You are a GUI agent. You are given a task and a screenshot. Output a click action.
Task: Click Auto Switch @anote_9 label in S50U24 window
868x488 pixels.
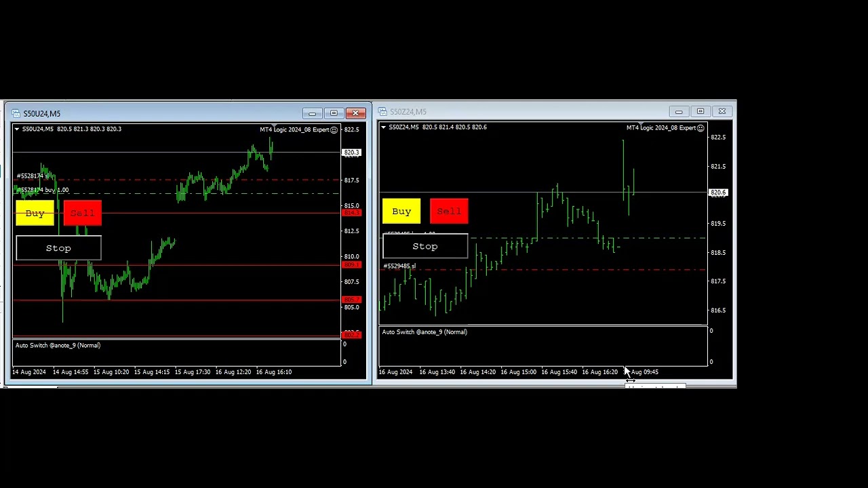pos(58,346)
